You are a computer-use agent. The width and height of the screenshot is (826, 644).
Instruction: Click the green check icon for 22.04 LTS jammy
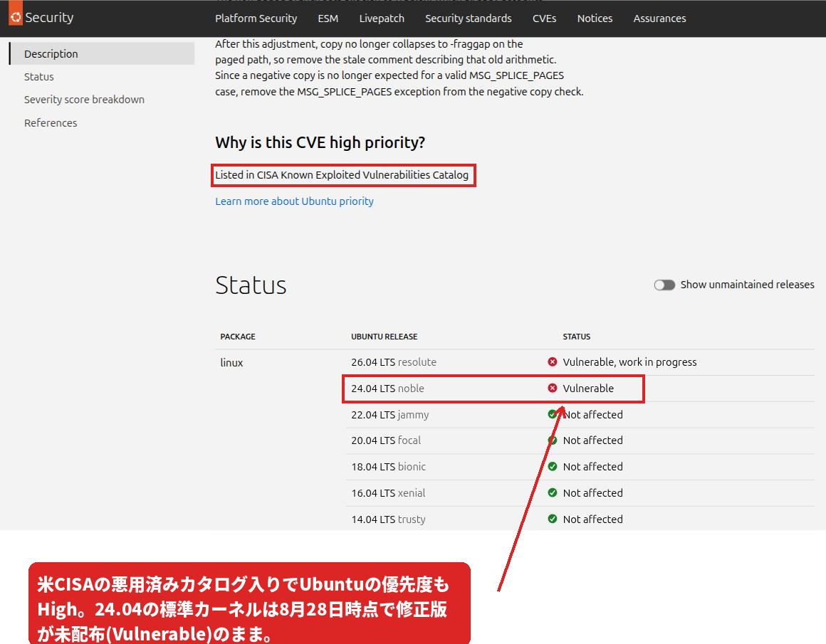click(x=552, y=414)
